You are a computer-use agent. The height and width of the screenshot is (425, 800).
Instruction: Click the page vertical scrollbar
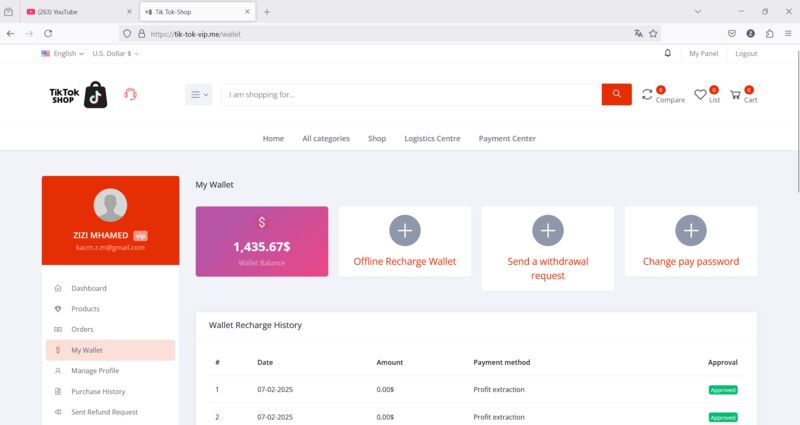(798, 121)
